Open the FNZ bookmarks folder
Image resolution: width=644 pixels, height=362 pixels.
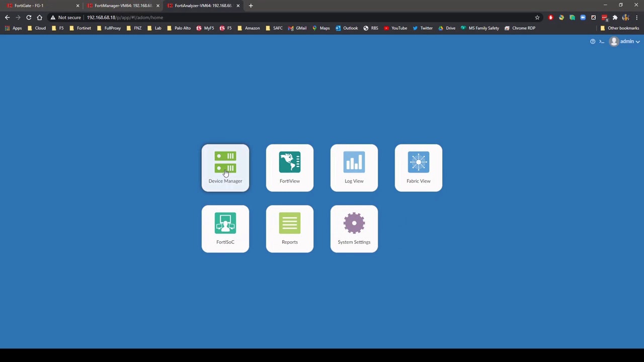134,28
